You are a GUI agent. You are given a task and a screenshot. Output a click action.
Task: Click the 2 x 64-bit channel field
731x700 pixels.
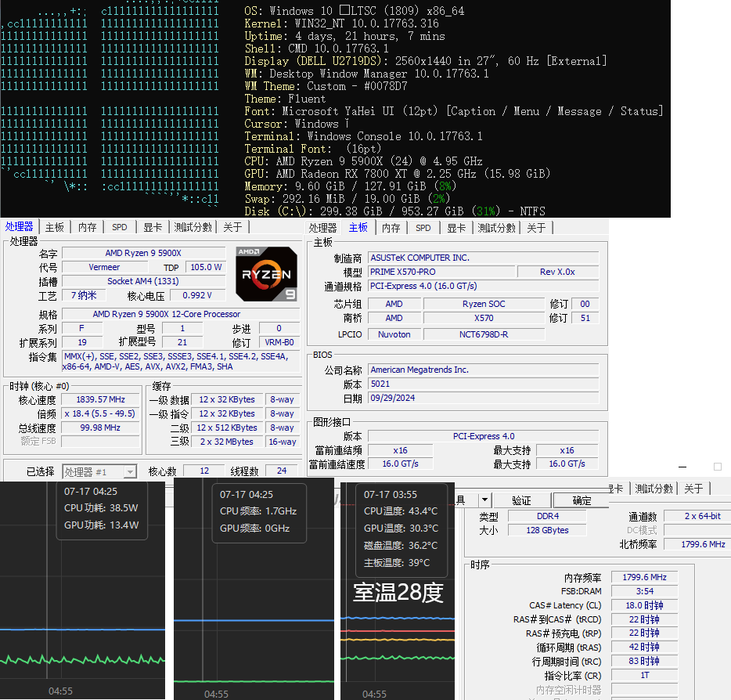coord(697,516)
